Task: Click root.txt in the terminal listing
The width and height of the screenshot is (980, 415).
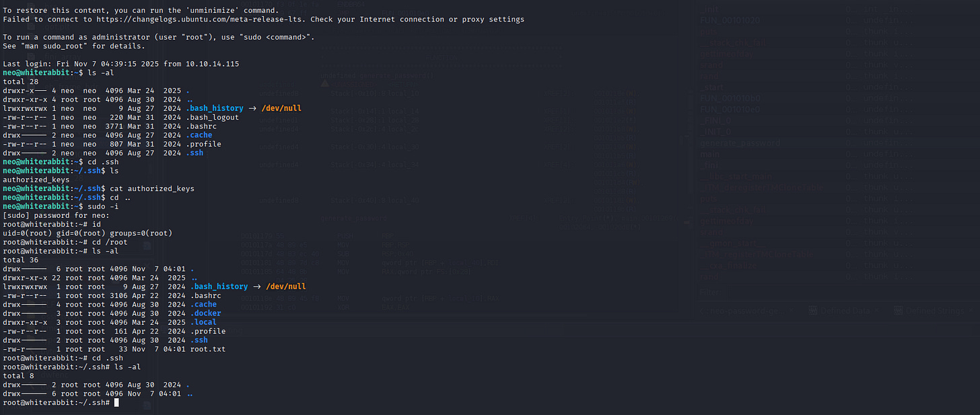Action: point(209,349)
